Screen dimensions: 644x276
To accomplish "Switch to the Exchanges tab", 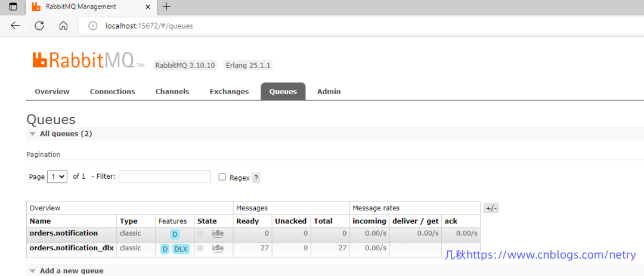I will click(229, 92).
